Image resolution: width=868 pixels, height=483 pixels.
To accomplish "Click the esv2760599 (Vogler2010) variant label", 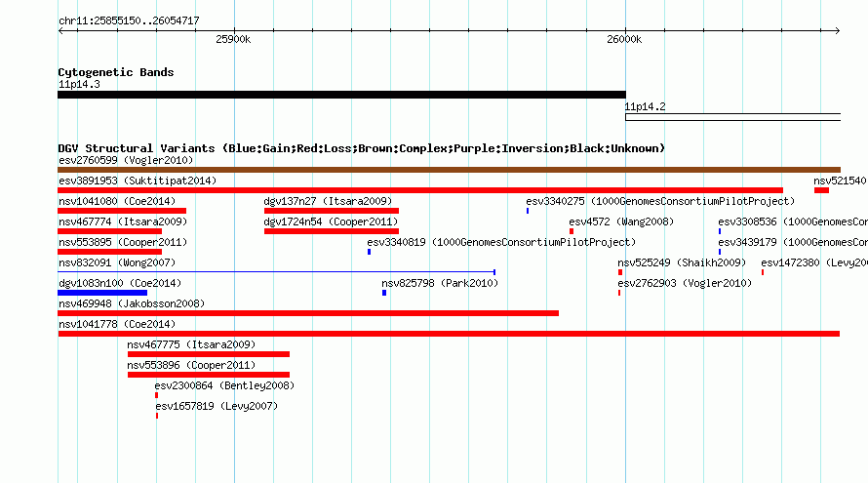I will tap(126, 161).
